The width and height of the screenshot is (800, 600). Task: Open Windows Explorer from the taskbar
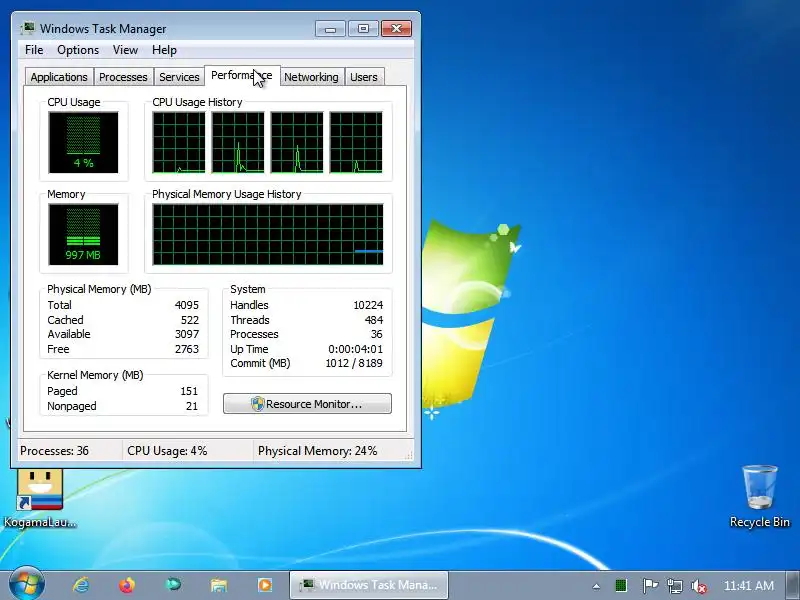(219, 585)
